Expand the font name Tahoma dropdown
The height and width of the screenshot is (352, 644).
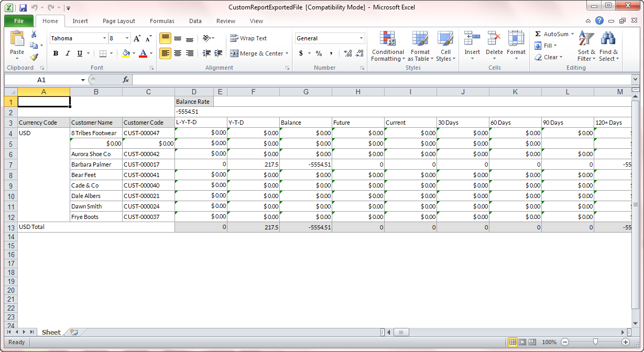pyautogui.click(x=104, y=38)
